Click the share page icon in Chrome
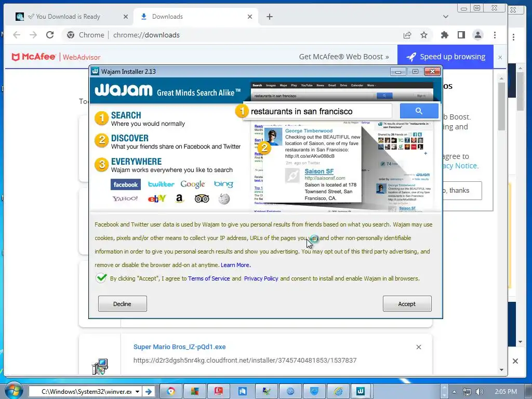Image resolution: width=532 pixels, height=399 pixels. (407, 35)
